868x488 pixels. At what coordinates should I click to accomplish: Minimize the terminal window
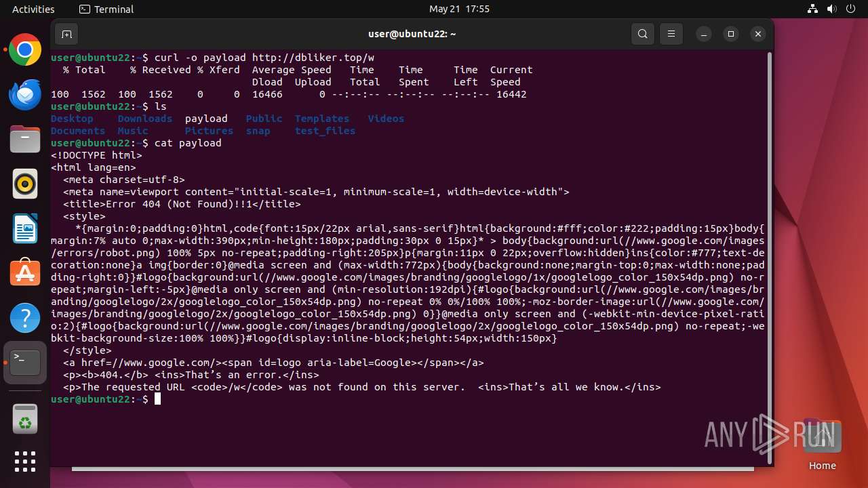point(704,34)
